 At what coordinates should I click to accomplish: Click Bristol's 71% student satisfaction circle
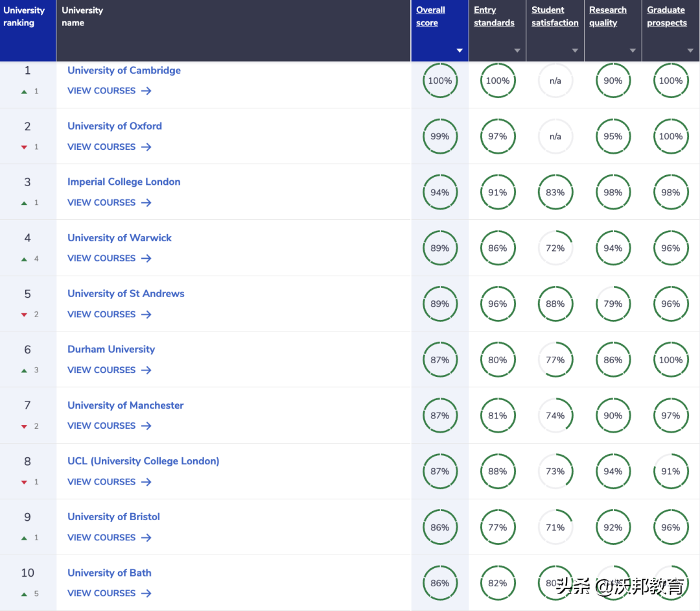click(555, 527)
